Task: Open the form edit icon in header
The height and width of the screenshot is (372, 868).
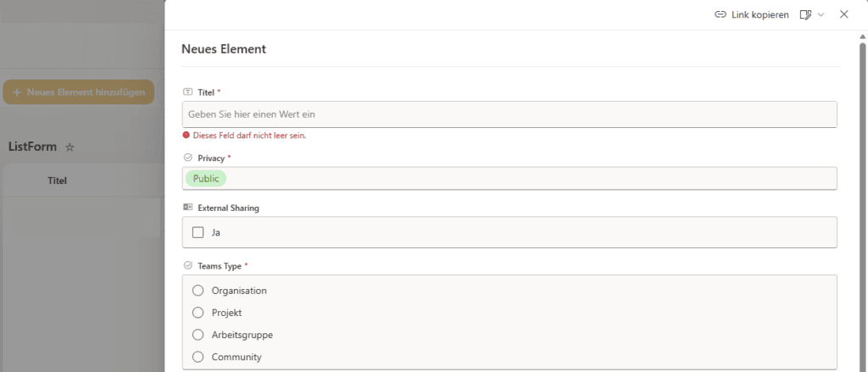Action: point(805,15)
